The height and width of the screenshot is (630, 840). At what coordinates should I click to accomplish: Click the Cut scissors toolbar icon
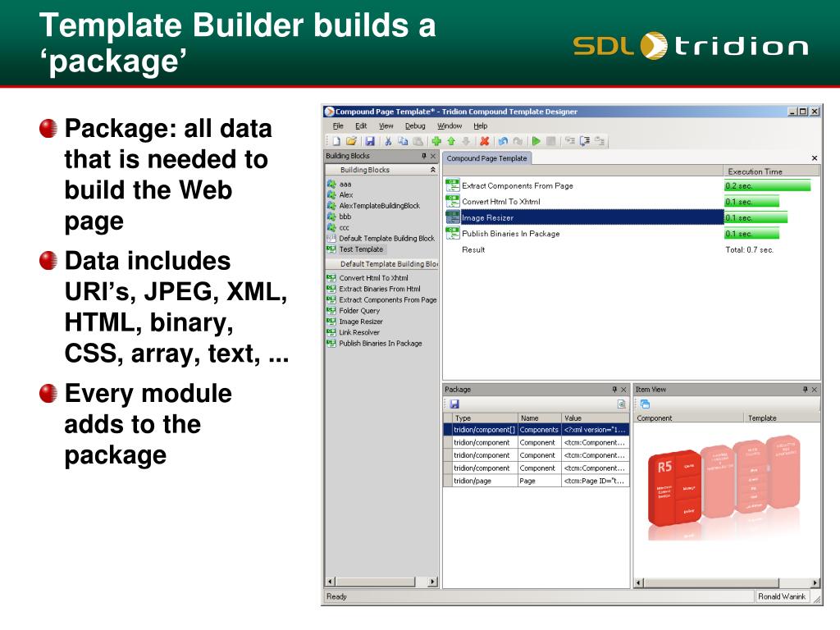(x=388, y=141)
